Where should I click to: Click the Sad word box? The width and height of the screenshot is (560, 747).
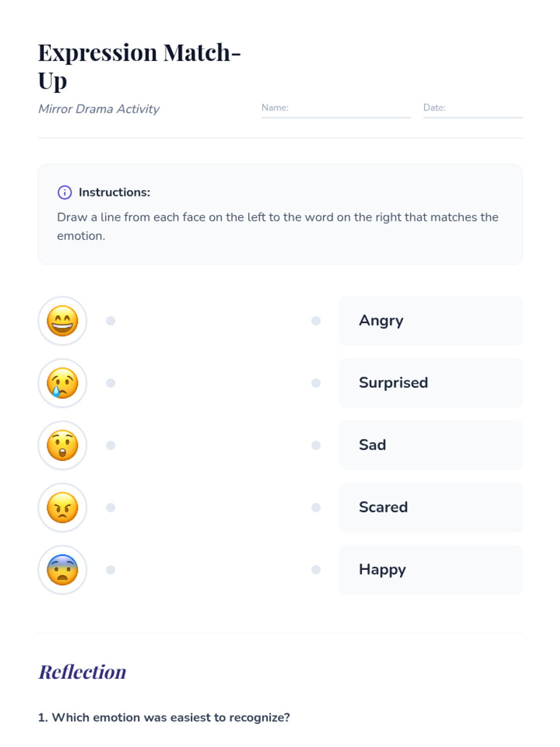coord(430,445)
